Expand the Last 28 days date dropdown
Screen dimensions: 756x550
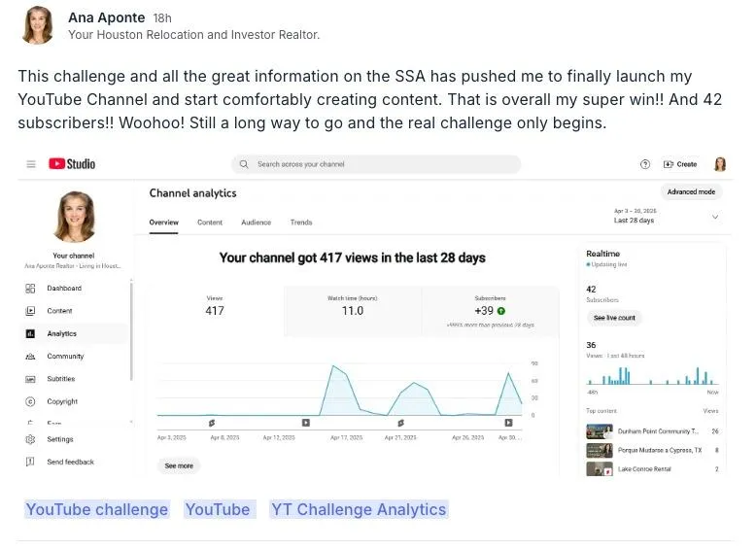click(715, 217)
